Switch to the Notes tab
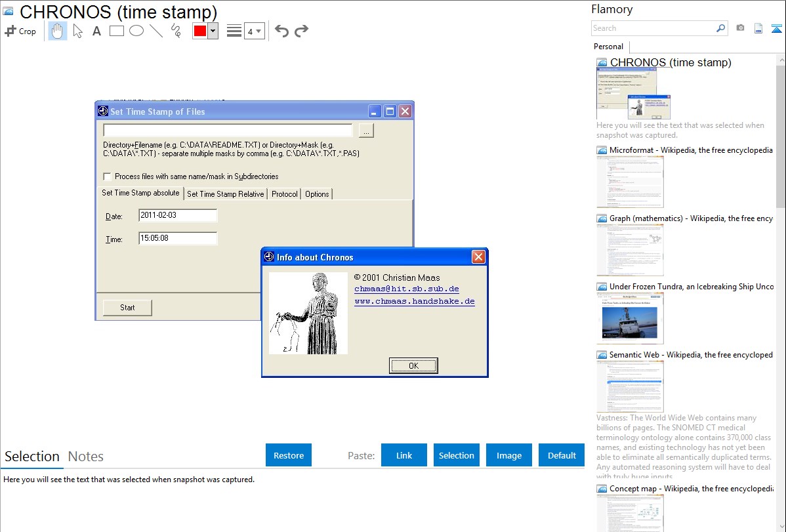786x532 pixels. pyautogui.click(x=86, y=457)
